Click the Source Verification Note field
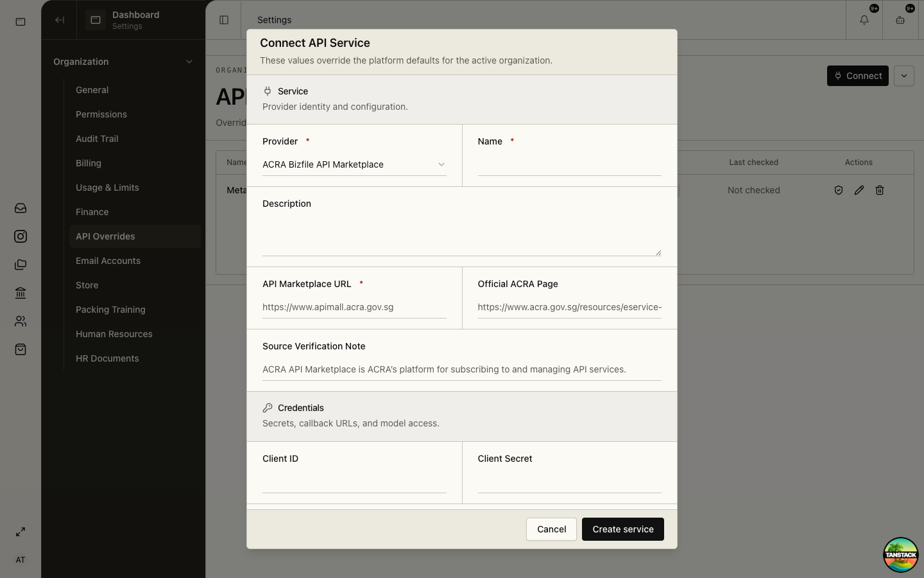This screenshot has width=924, height=578. tap(462, 369)
